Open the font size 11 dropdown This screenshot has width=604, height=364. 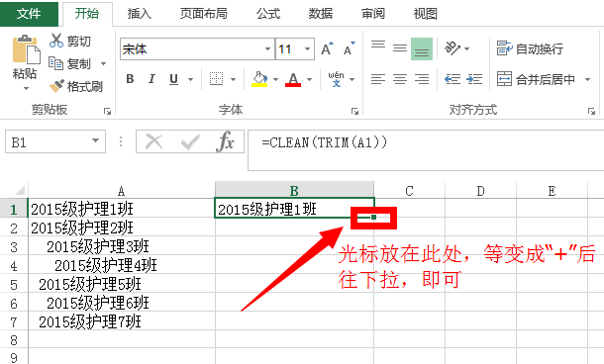pyautogui.click(x=307, y=49)
